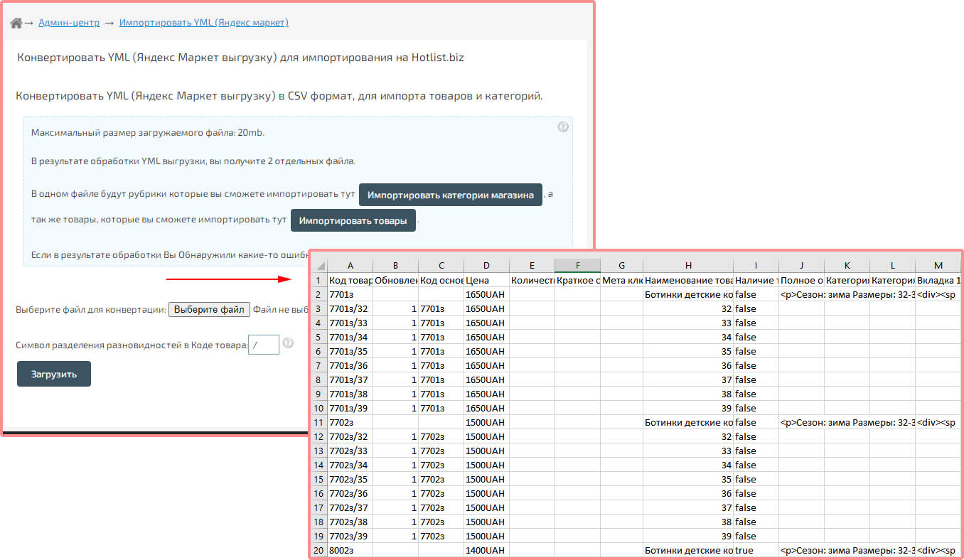
Task: Open Импортировать YML (Яндекс маркет) link
Action: point(203,23)
